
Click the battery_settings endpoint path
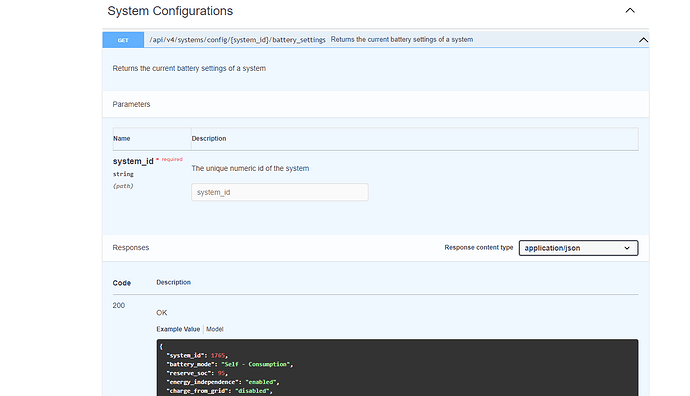tap(237, 40)
